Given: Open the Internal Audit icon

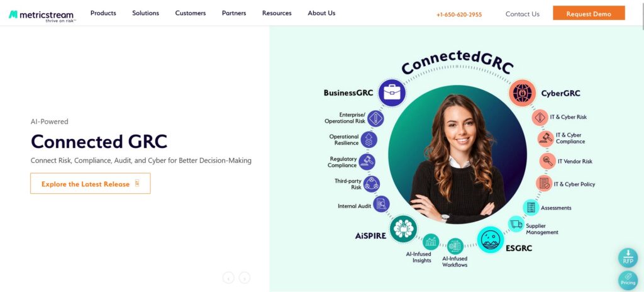Looking at the screenshot, I should pyautogui.click(x=381, y=203).
